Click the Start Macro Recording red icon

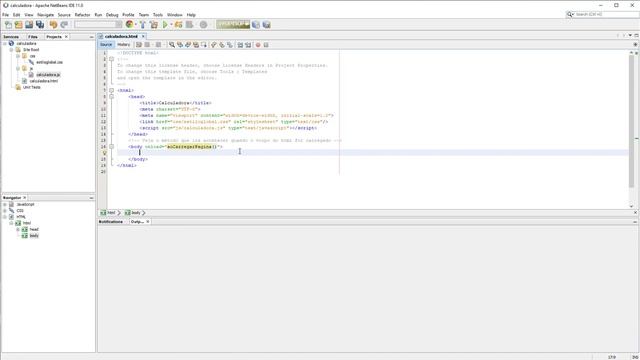click(x=258, y=44)
